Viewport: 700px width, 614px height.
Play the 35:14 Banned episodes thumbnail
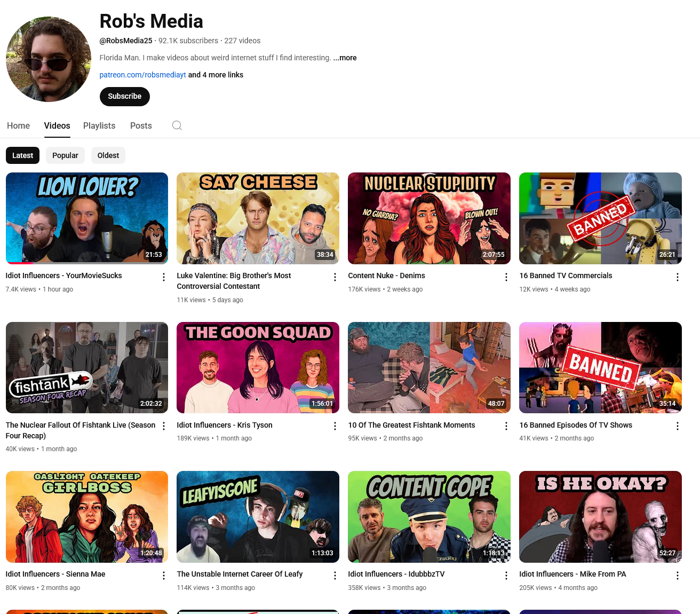tap(601, 367)
